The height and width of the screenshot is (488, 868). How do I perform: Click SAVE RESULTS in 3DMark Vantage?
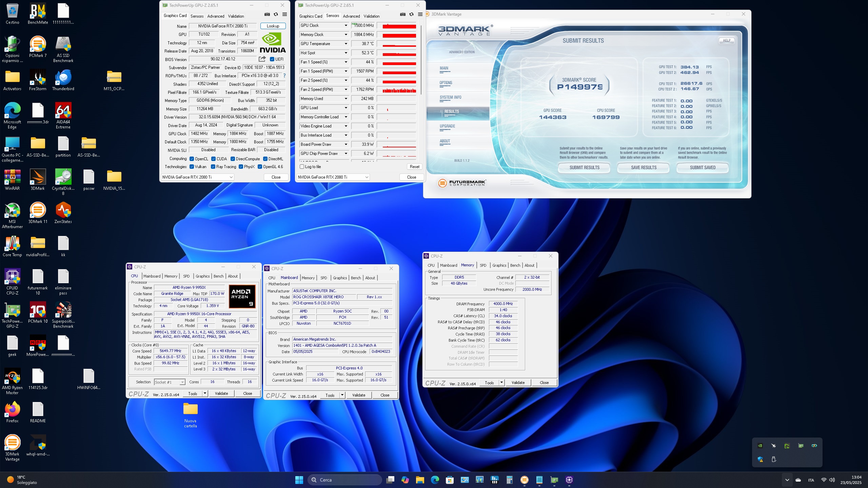tap(644, 167)
